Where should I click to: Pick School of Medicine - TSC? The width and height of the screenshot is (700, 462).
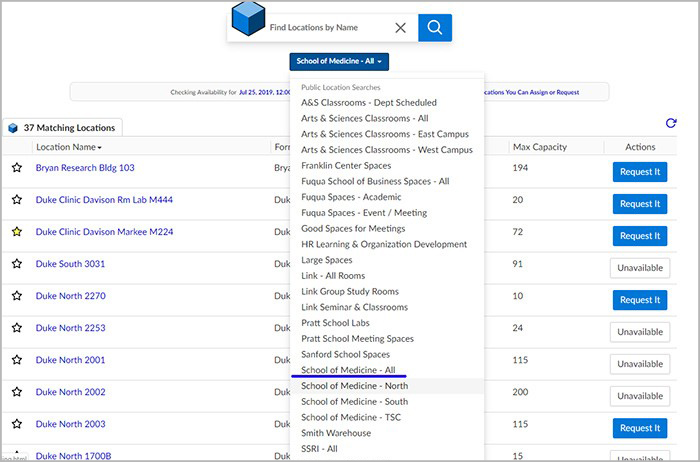[351, 417]
